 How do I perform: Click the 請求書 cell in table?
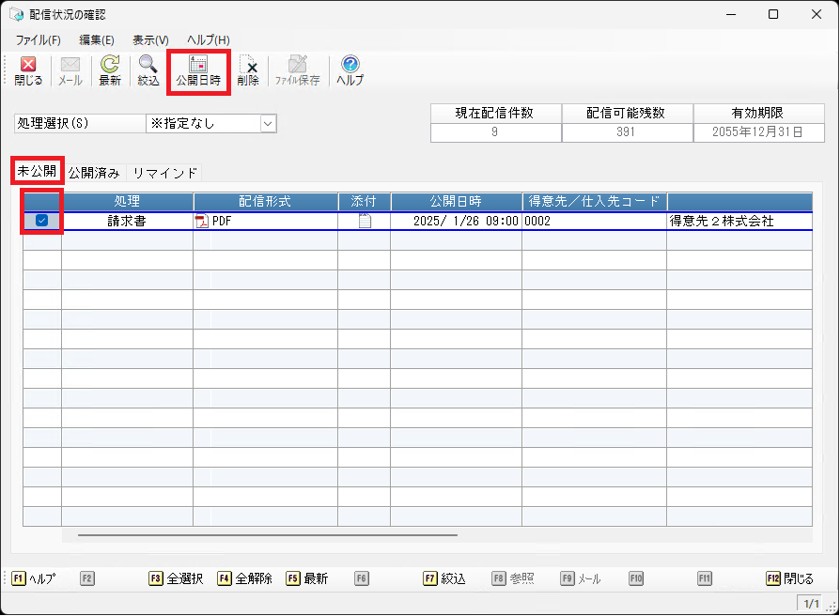128,221
